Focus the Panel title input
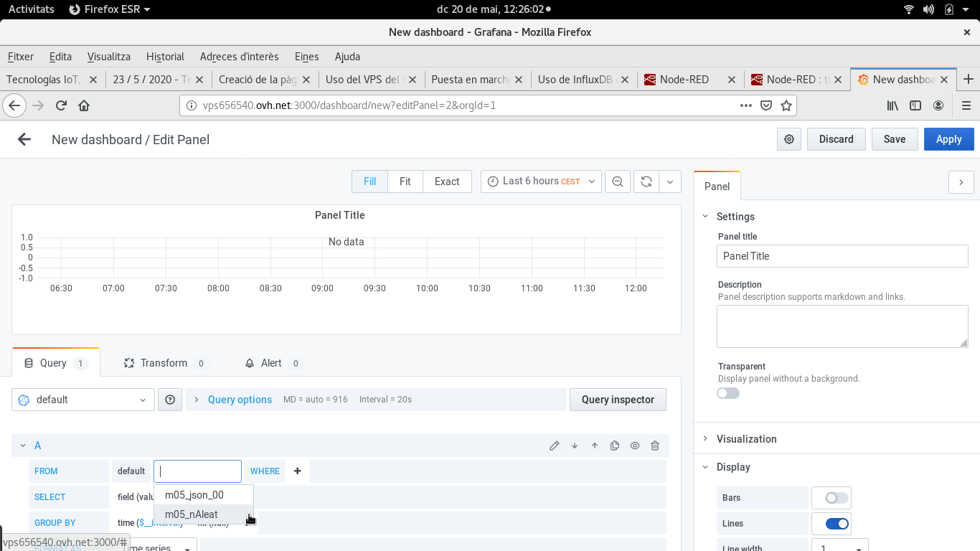This screenshot has height=551, width=980. 842,256
